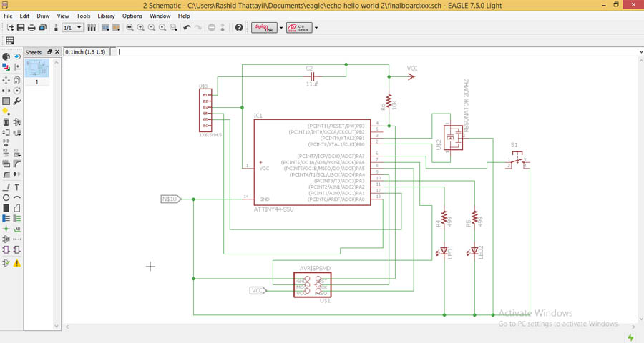Image resolution: width=644 pixels, height=343 pixels.
Task: Select the Show (eye) tool
Action: 17,56
